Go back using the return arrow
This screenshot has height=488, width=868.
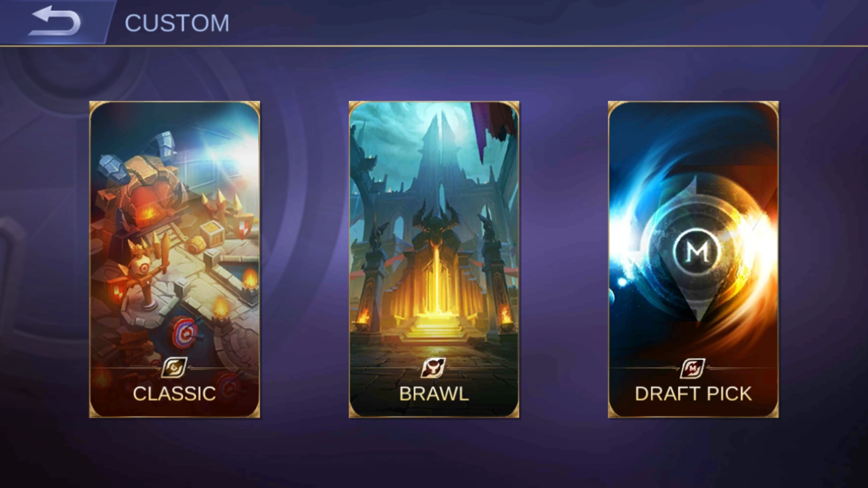[54, 21]
